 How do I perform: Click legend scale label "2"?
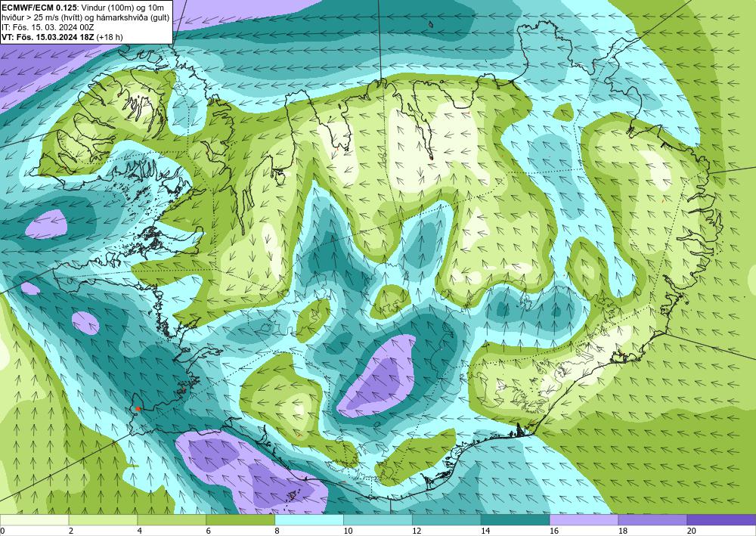(x=71, y=531)
